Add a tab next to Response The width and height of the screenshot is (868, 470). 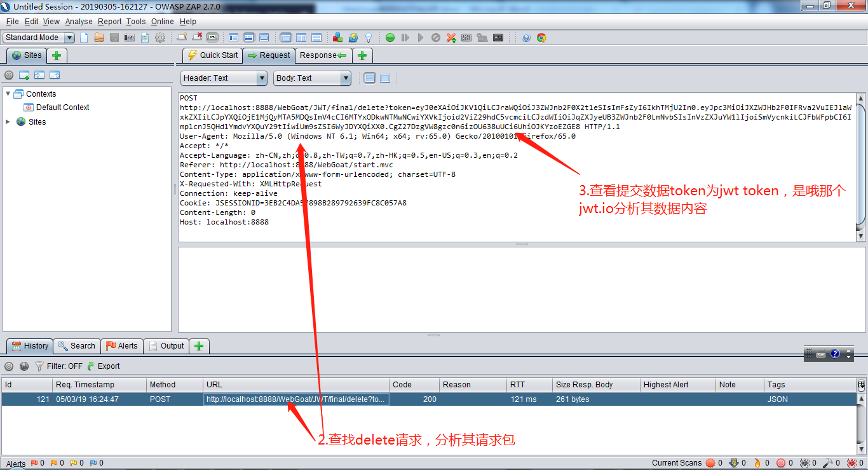pos(362,55)
